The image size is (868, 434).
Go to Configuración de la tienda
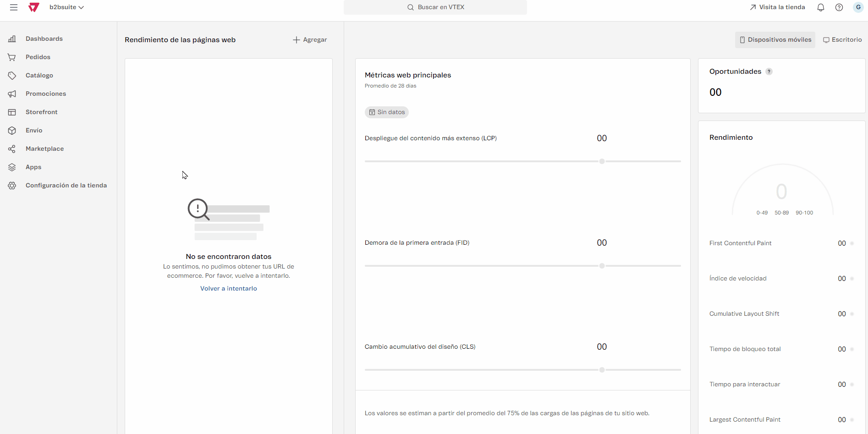pyautogui.click(x=66, y=186)
